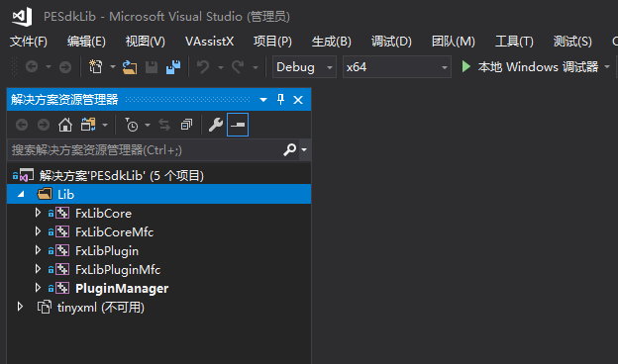Screen dimensions: 618x364
Task: Click the Save toolbar icon
Action: pos(152,67)
